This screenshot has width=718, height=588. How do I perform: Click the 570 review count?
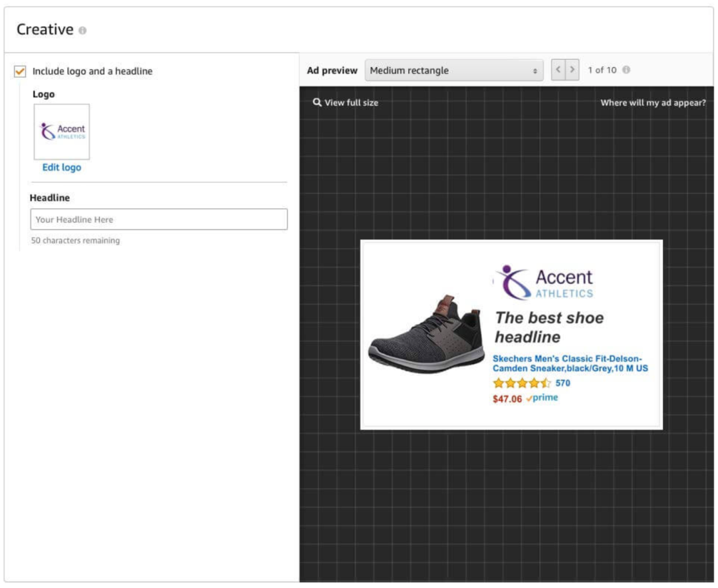[563, 383]
